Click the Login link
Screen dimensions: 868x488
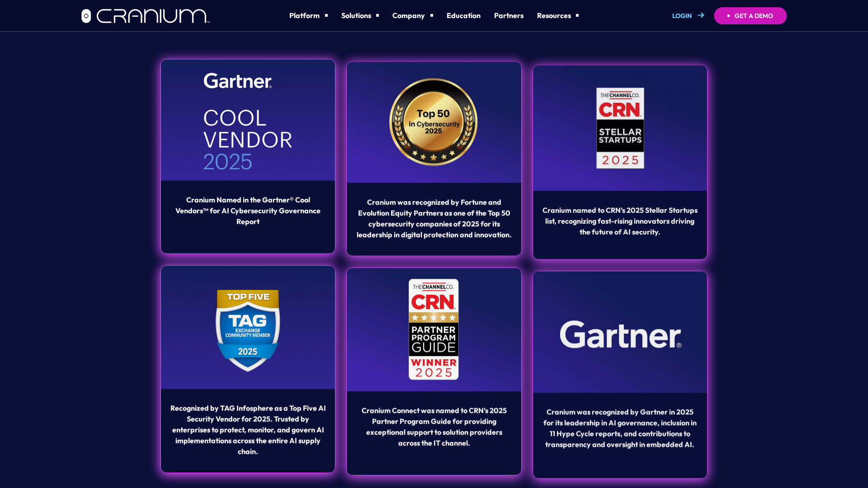click(x=682, y=16)
